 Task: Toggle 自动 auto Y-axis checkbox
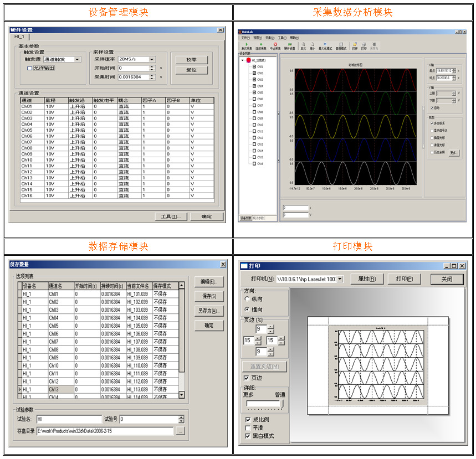pos(432,108)
